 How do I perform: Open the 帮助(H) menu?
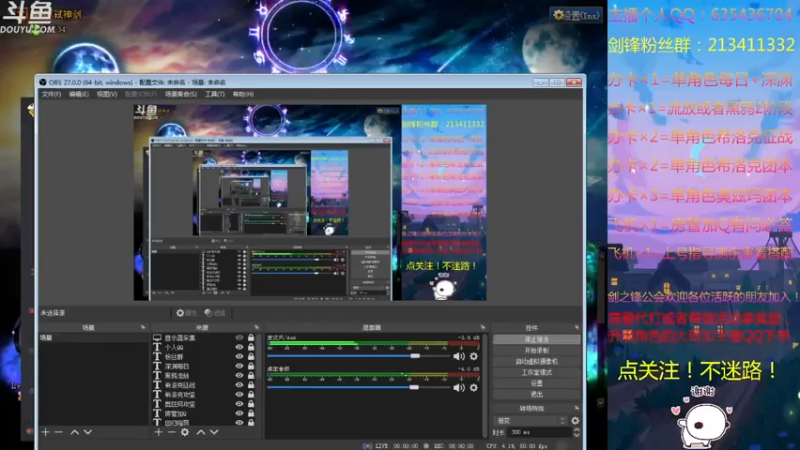243,94
